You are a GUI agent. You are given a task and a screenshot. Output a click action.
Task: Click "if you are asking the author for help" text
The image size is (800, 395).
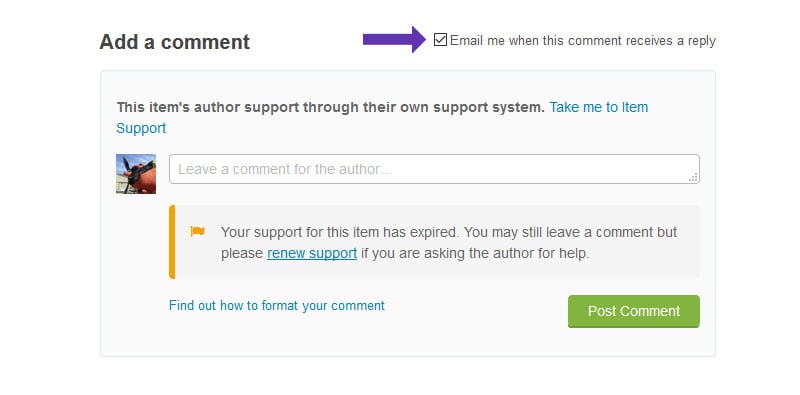pos(475,253)
